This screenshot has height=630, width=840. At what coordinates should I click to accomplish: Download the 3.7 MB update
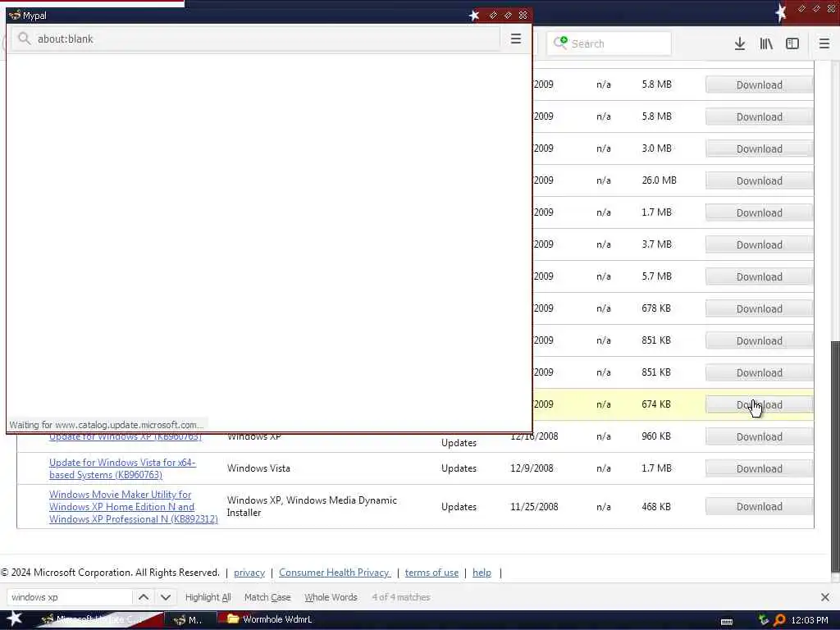coord(759,244)
